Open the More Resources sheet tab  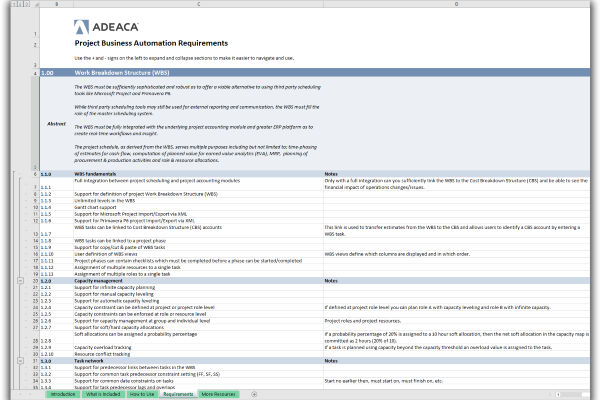(x=221, y=395)
